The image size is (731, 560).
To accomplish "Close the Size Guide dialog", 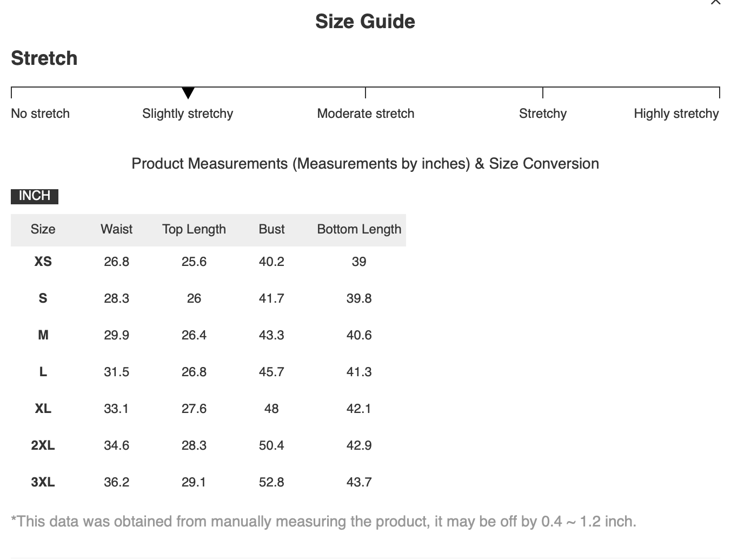I will tap(715, 2).
